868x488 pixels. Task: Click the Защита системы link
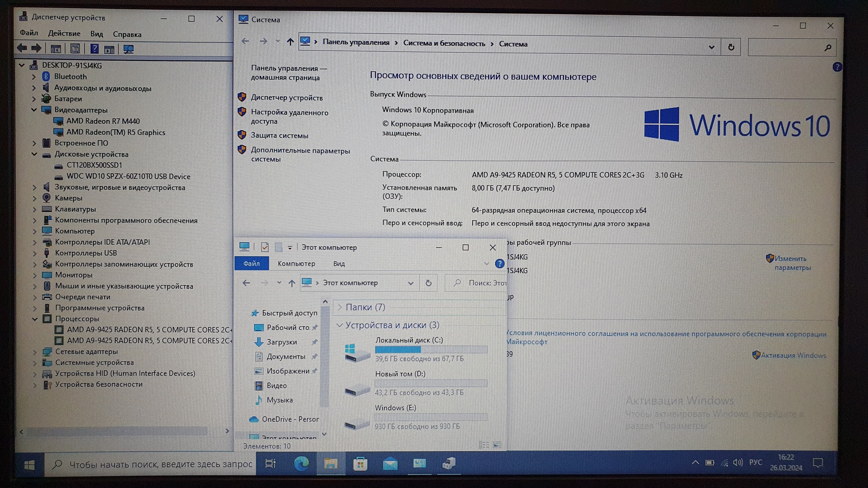click(x=279, y=136)
